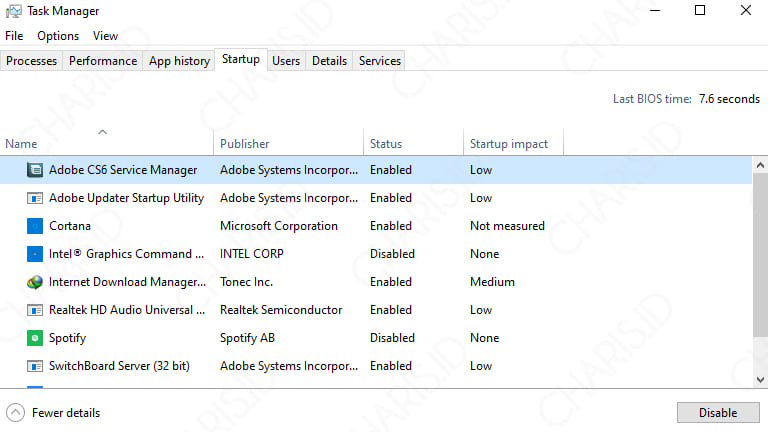
Task: Switch to the Details tab
Action: click(x=329, y=61)
